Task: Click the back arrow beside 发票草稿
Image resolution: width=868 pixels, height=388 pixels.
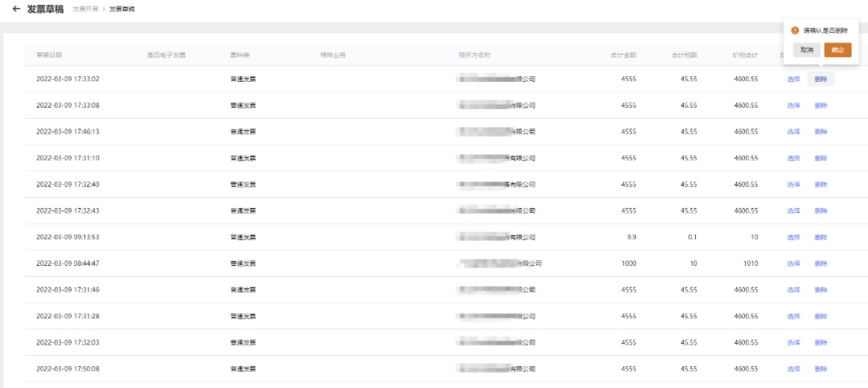Action: click(x=16, y=9)
